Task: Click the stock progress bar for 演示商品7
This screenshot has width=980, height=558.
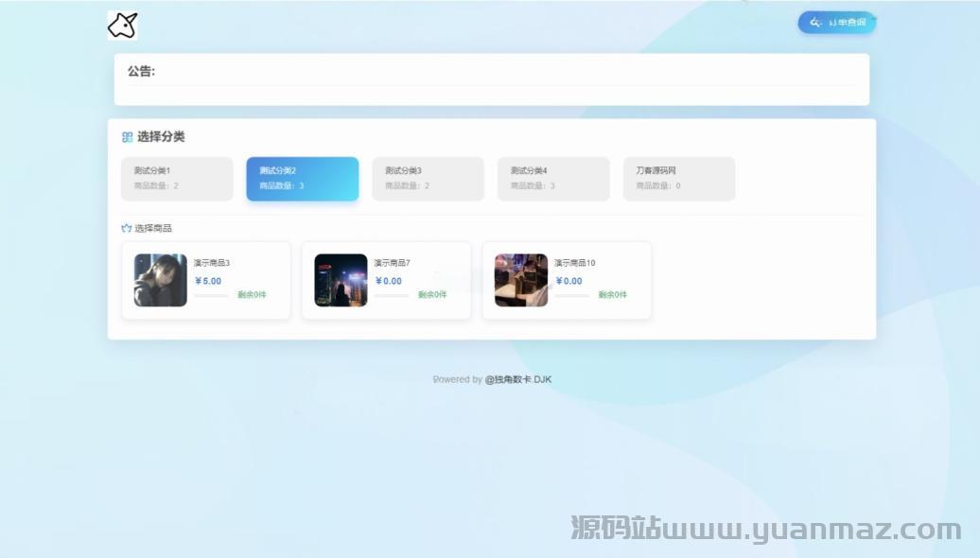Action: coord(392,295)
